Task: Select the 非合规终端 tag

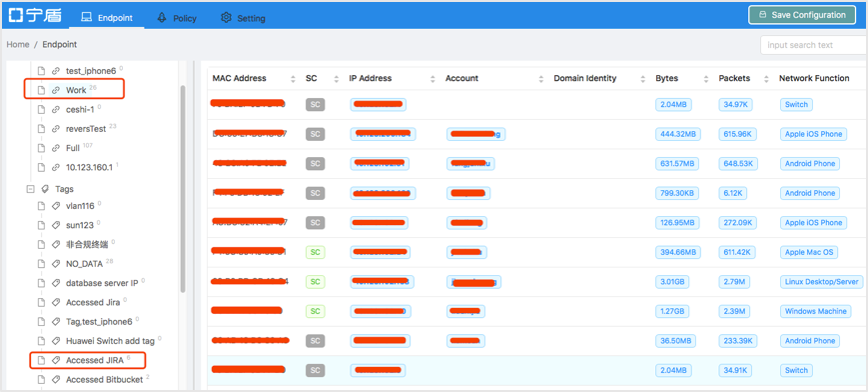Action: point(87,245)
